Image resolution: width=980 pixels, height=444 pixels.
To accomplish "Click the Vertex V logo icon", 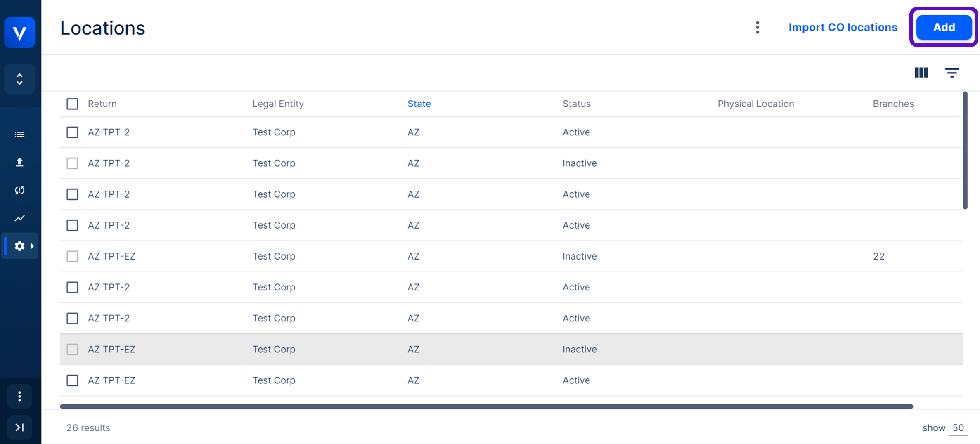I will pyautogui.click(x=19, y=33).
